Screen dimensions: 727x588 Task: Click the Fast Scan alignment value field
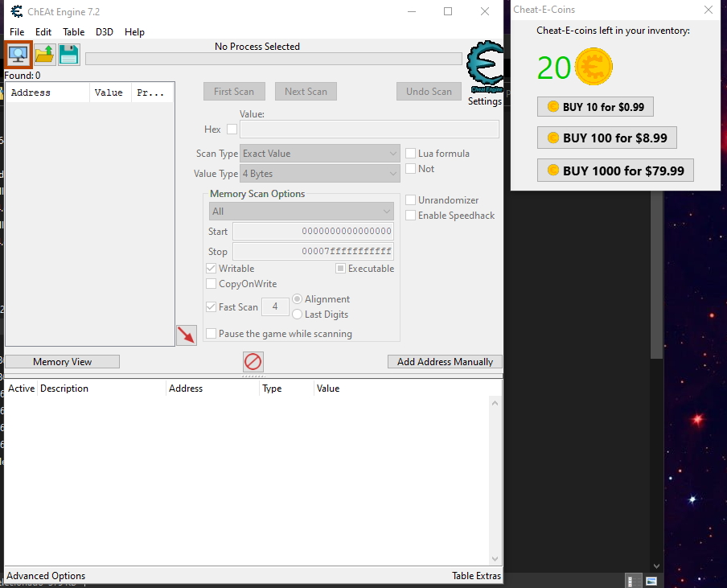(275, 307)
